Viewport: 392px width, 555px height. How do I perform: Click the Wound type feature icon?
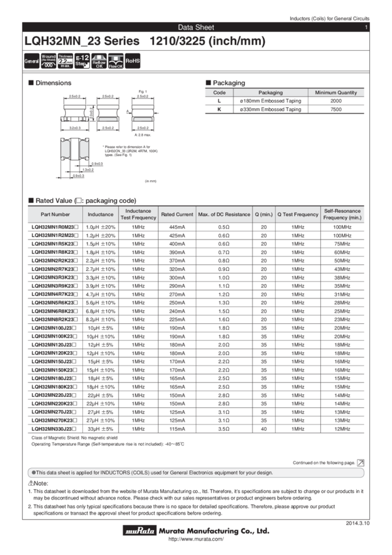48,61
